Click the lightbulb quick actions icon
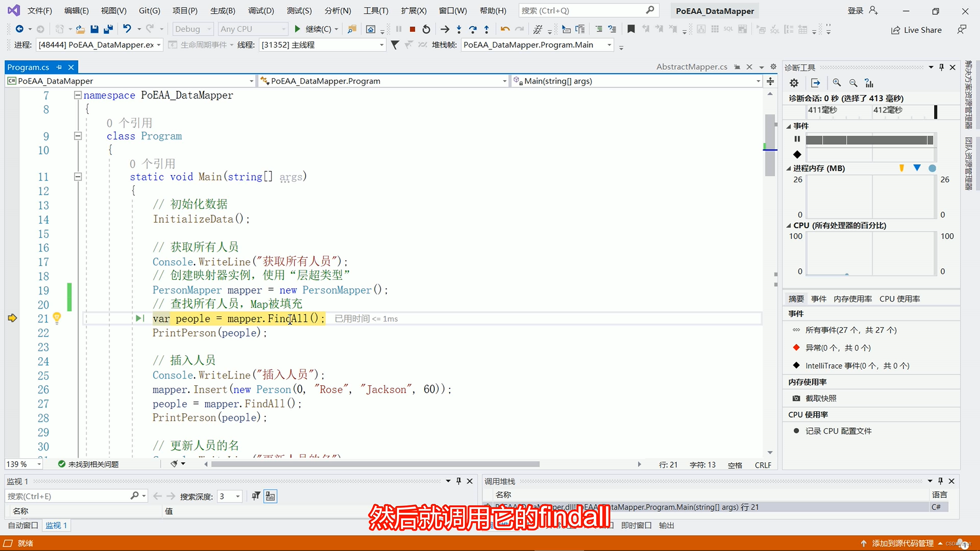 click(x=57, y=318)
